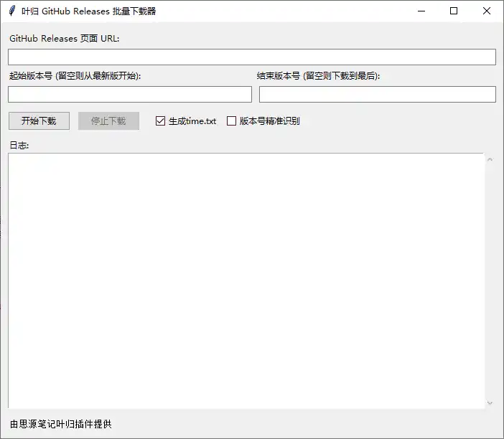Screen dimensions: 504x439
Task: Click the 起始版本号 label text
Action: click(75, 76)
